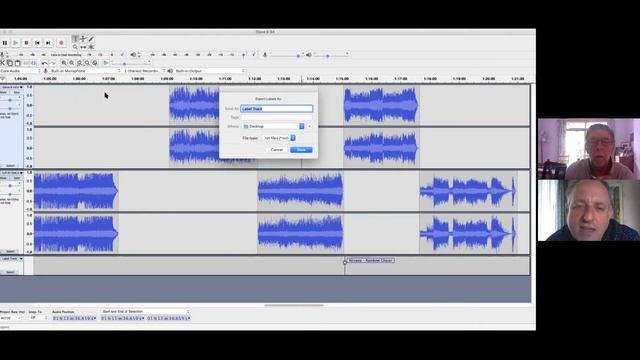The width and height of the screenshot is (640, 360).
Task: Select the Envelope tool
Action: [83, 39]
